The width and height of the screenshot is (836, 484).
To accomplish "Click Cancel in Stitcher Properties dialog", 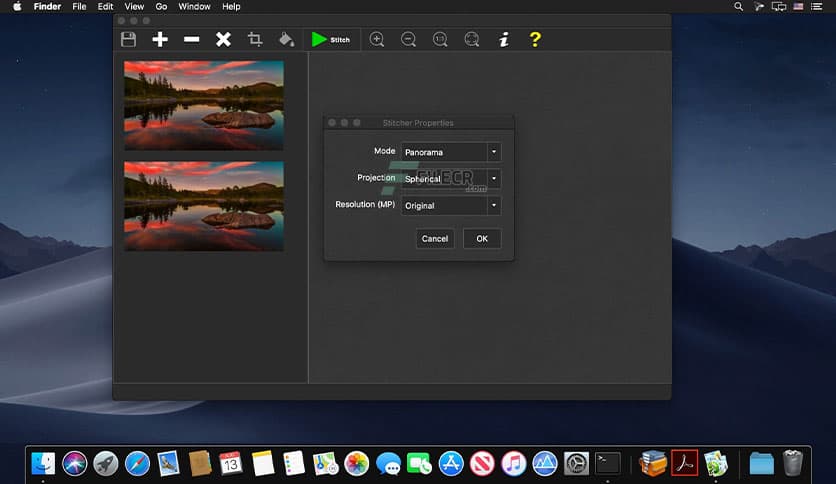I will coord(435,239).
